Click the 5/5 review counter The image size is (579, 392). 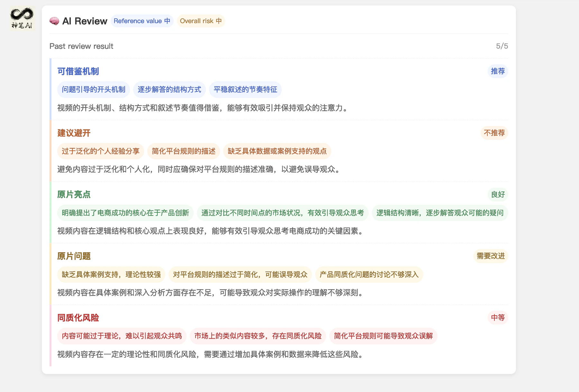[502, 46]
